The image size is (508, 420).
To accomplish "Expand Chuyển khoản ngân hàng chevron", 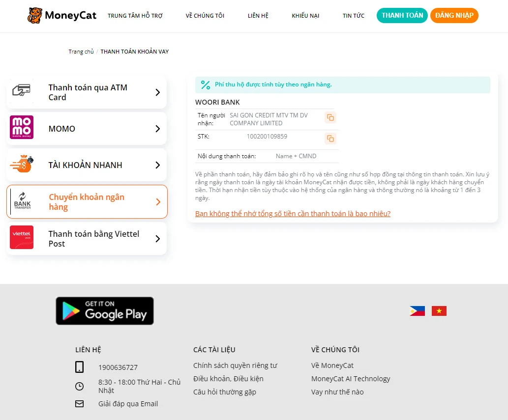I will (158, 202).
